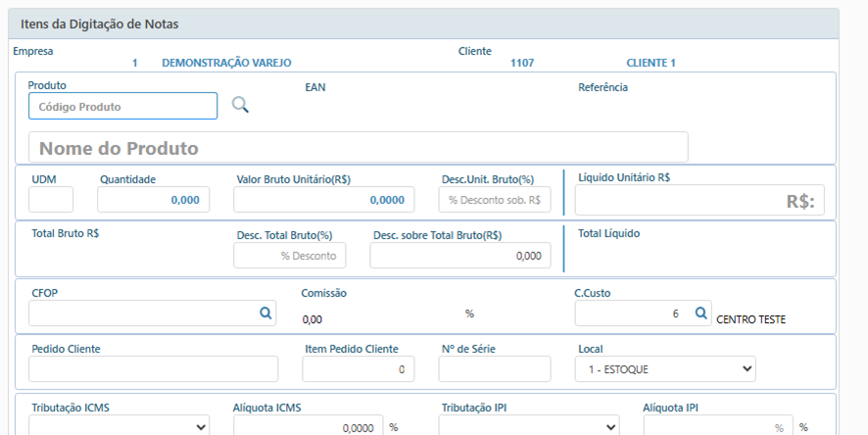Open the Local dropdown showing 1 - ESTOQUE
The width and height of the screenshot is (868, 435).
665,368
